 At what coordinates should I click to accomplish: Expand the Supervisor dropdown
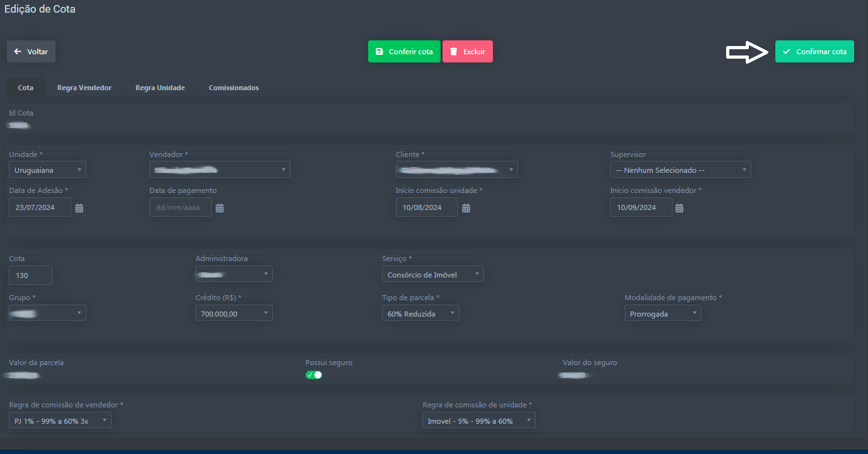[680, 170]
